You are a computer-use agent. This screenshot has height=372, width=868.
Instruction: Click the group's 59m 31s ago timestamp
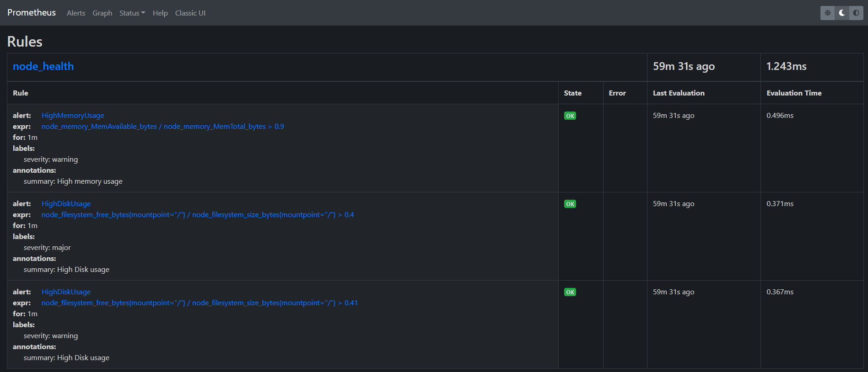684,66
